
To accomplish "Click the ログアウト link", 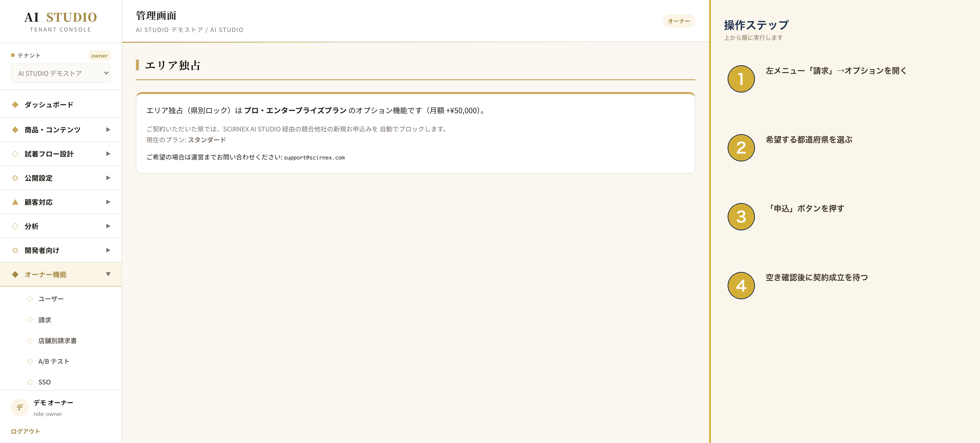I will 26,431.
